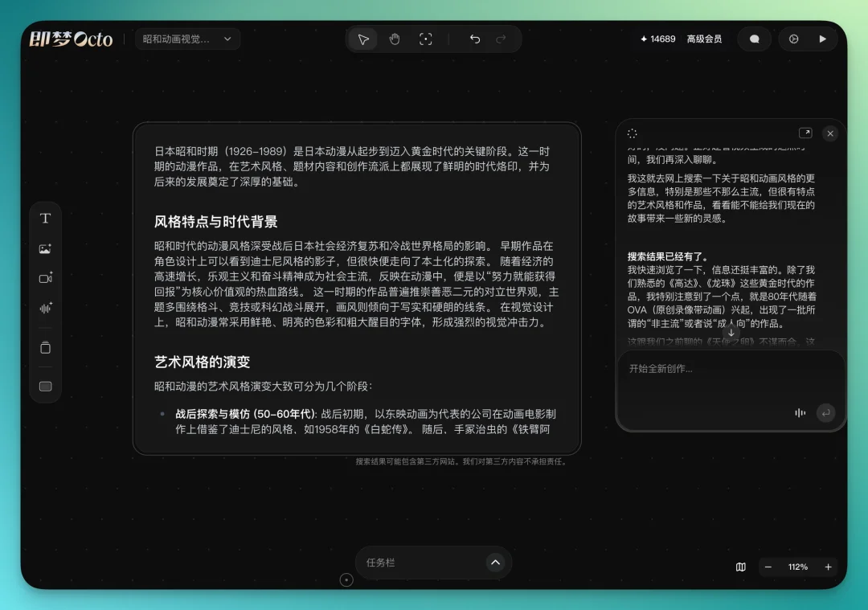Viewport: 868px width, 610px height.
Task: Click the chat bubble icon top right
Action: (754, 39)
